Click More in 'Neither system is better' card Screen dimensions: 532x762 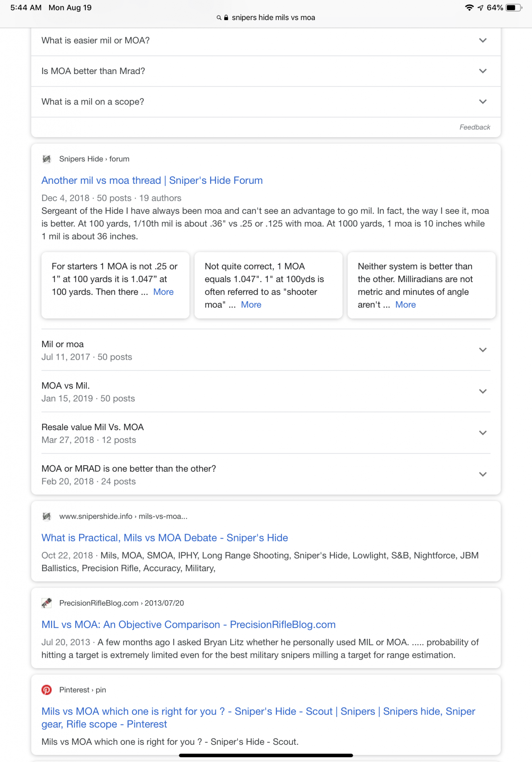[x=406, y=305]
